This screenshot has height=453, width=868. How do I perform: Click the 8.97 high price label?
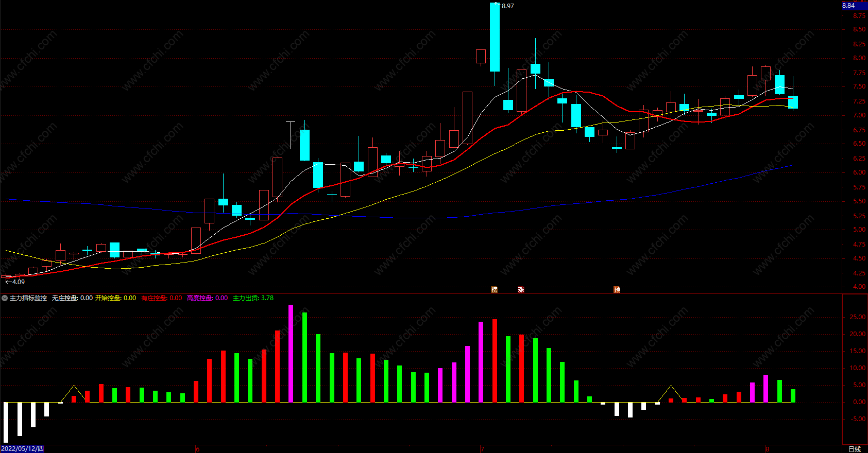tap(507, 6)
